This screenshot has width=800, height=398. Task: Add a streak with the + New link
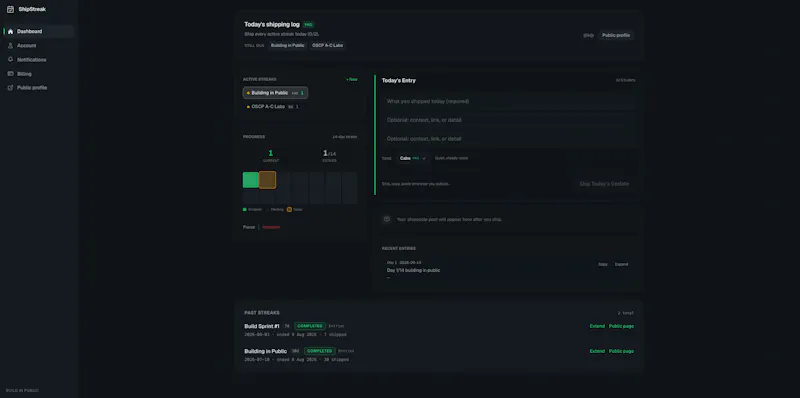[x=352, y=80]
